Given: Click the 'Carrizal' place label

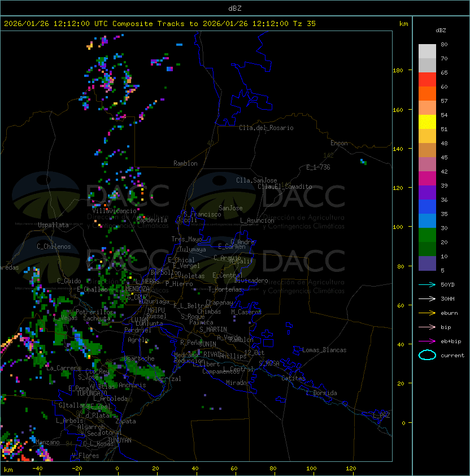Looking at the screenshot, I should click(x=167, y=379).
